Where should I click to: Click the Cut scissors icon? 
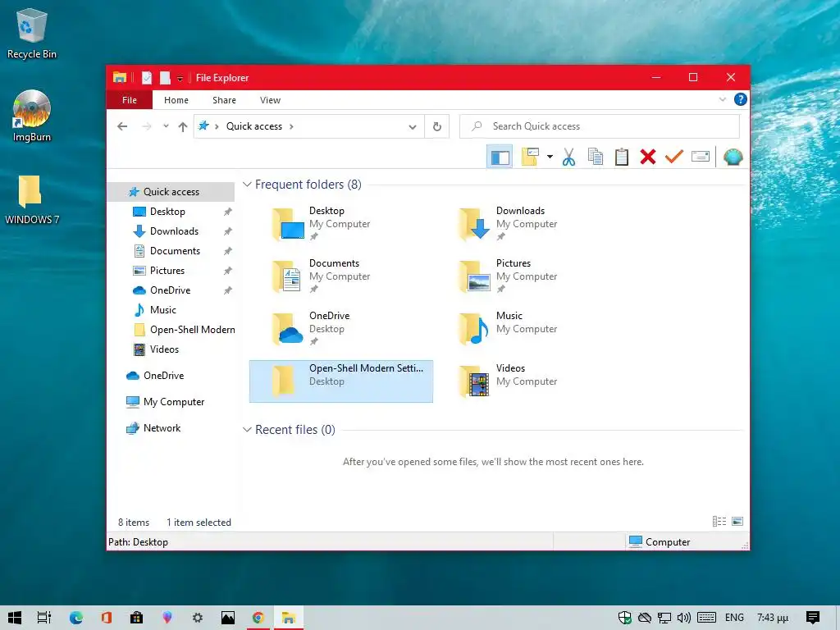[569, 157]
